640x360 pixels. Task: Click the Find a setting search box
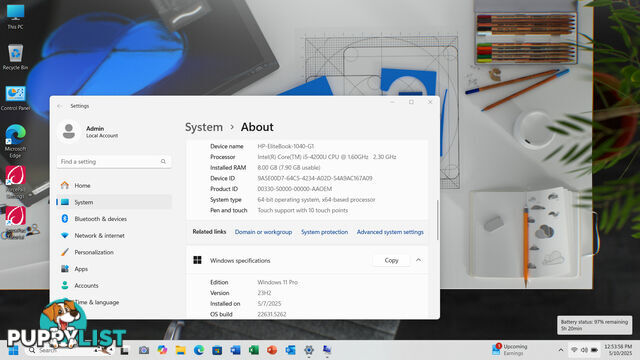(x=114, y=162)
